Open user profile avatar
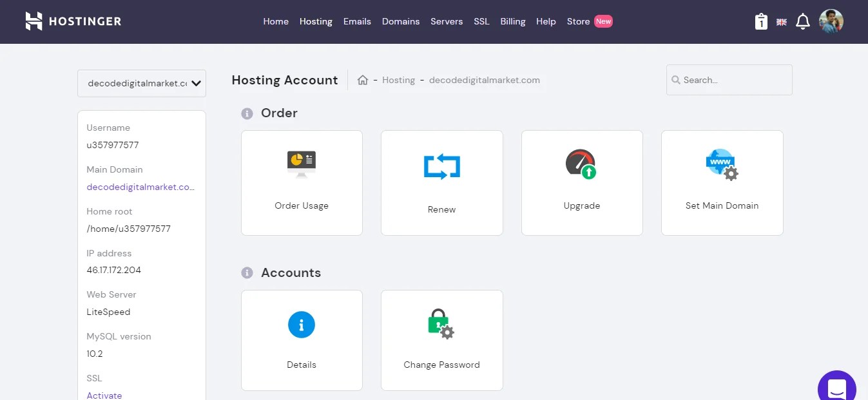 (x=831, y=21)
